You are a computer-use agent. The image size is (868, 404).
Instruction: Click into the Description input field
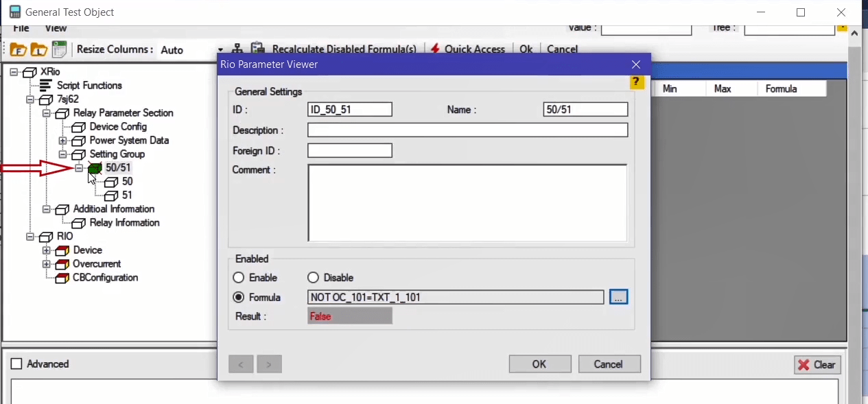[467, 130]
